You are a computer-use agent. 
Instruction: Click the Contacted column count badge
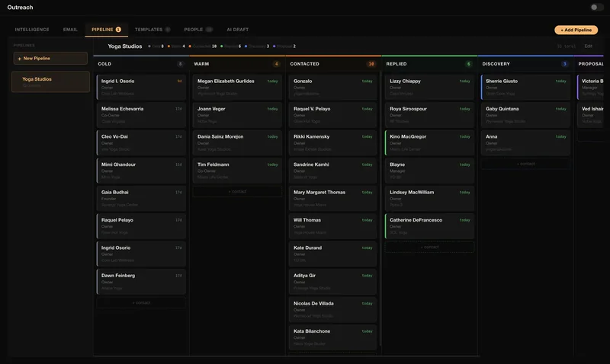click(x=371, y=64)
